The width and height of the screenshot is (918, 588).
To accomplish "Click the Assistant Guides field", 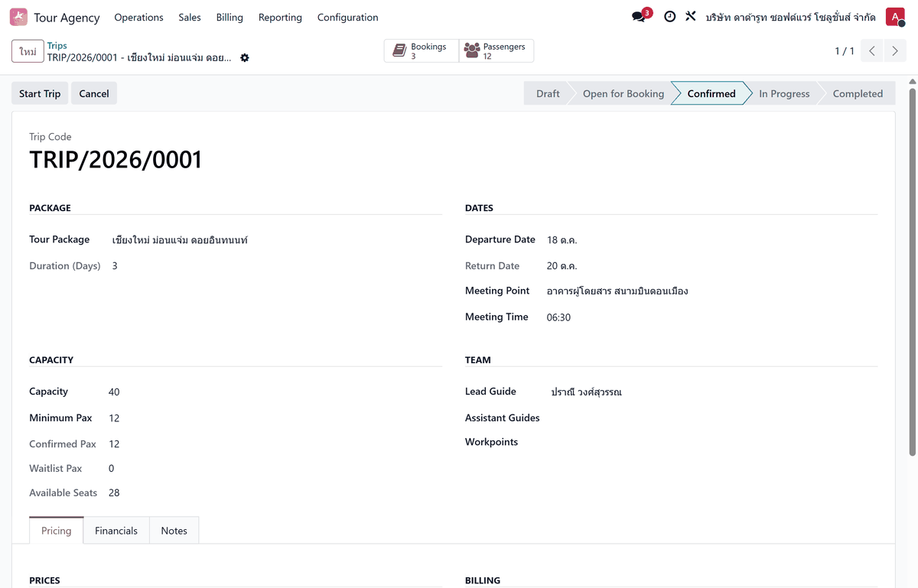I will [x=713, y=418].
